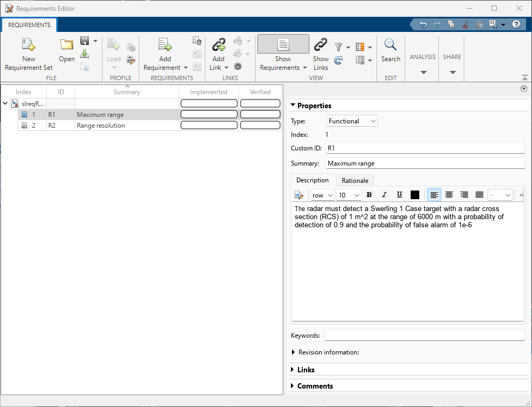Click the Show Links icon
532x407 pixels.
tap(321, 45)
